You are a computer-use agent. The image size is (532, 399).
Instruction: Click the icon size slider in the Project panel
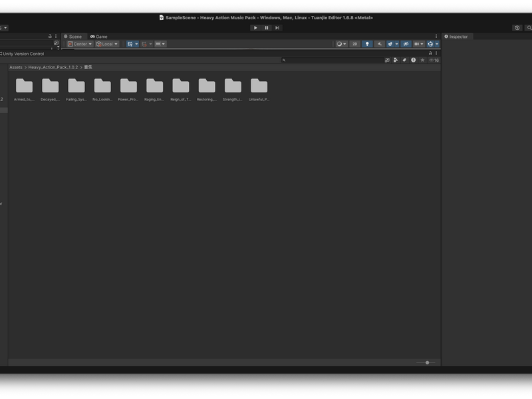(426, 362)
